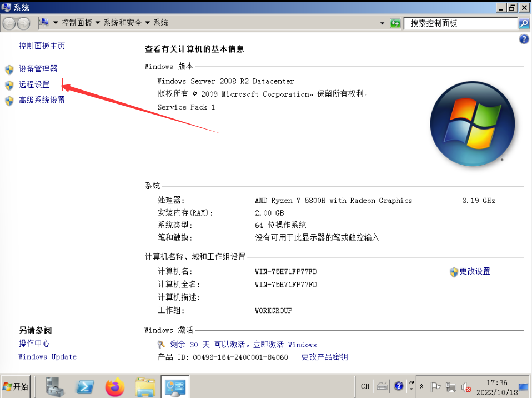Expand dropdown arrow before 系统和安全 breadcrumb
Image resolution: width=532 pixels, height=398 pixels.
[x=98, y=23]
